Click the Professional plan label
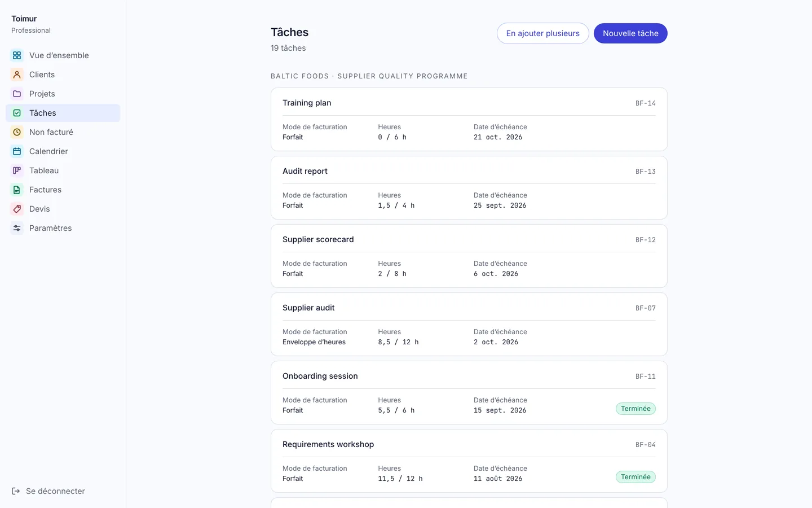 click(31, 30)
